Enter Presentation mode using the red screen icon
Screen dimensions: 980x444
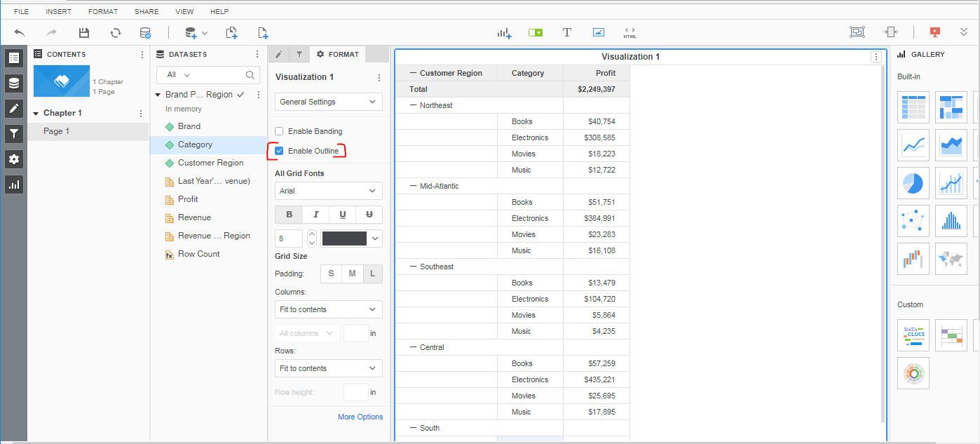[934, 32]
